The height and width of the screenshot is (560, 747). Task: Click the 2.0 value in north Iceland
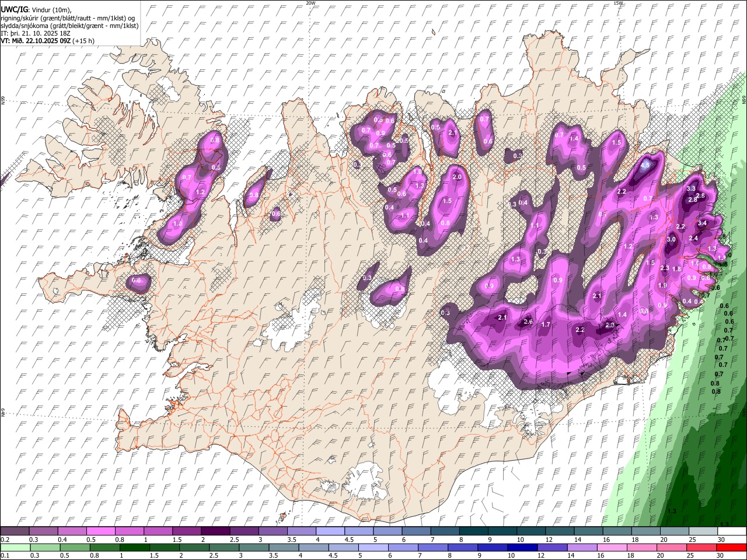pos(457,177)
